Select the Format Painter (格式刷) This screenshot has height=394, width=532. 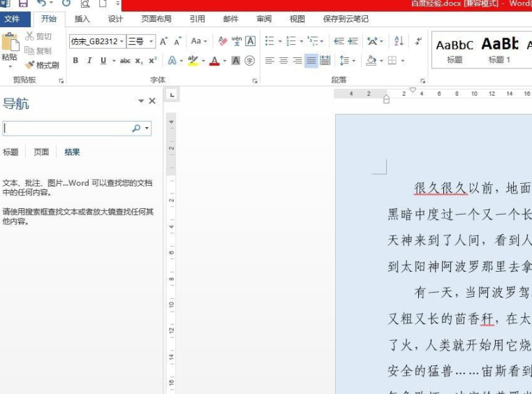click(42, 65)
